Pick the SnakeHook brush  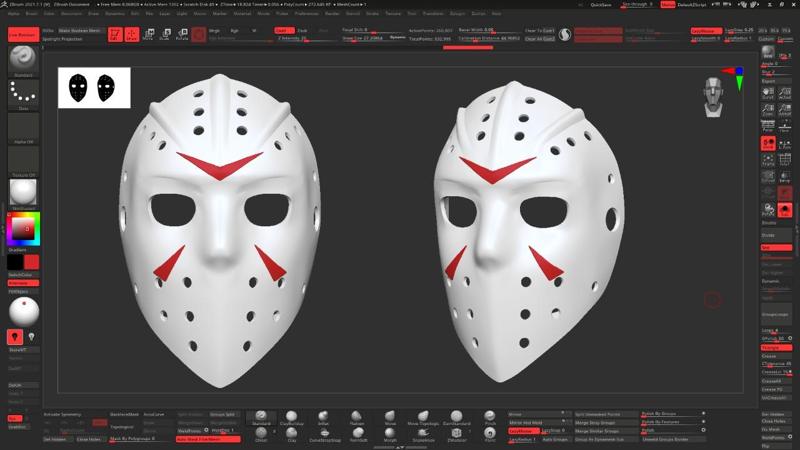point(423,434)
